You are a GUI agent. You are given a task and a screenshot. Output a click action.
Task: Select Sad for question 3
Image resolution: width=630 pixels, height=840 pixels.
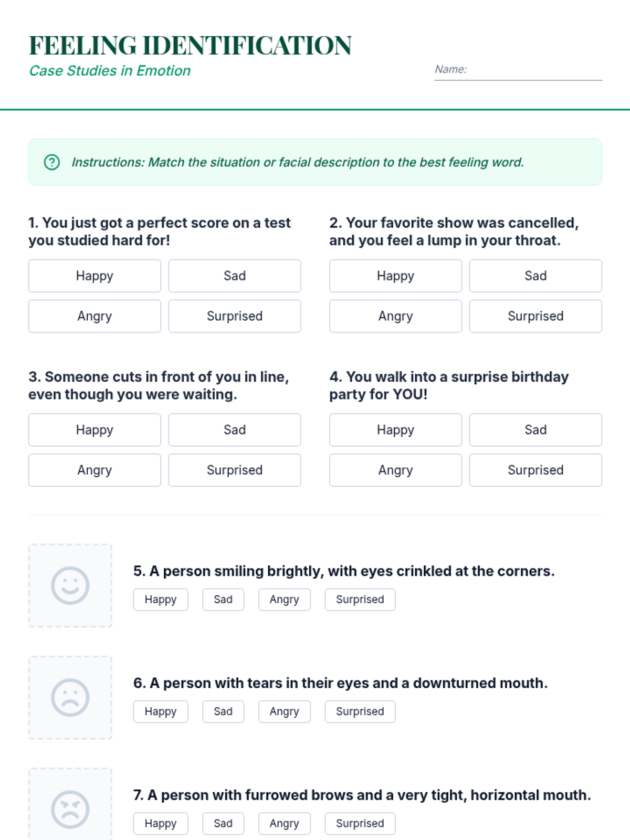point(235,430)
